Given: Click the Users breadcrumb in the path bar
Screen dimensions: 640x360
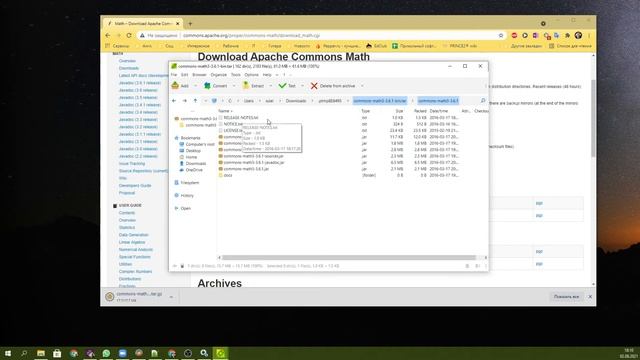Looking at the screenshot, I should click(x=249, y=101).
